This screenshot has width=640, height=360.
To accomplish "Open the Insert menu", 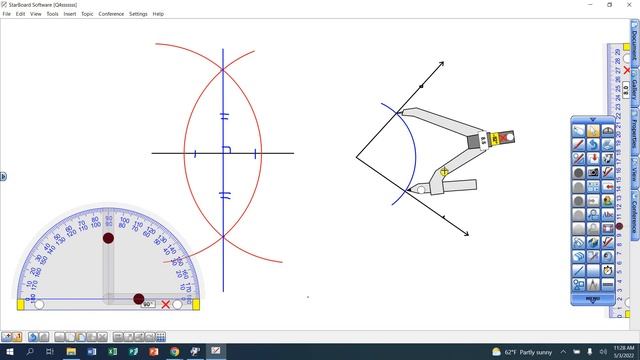I will 70,14.
